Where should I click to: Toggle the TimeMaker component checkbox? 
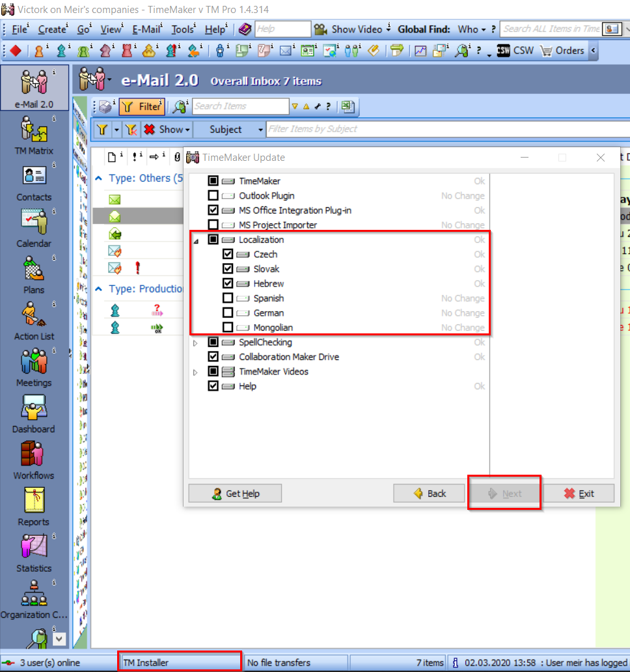click(213, 181)
